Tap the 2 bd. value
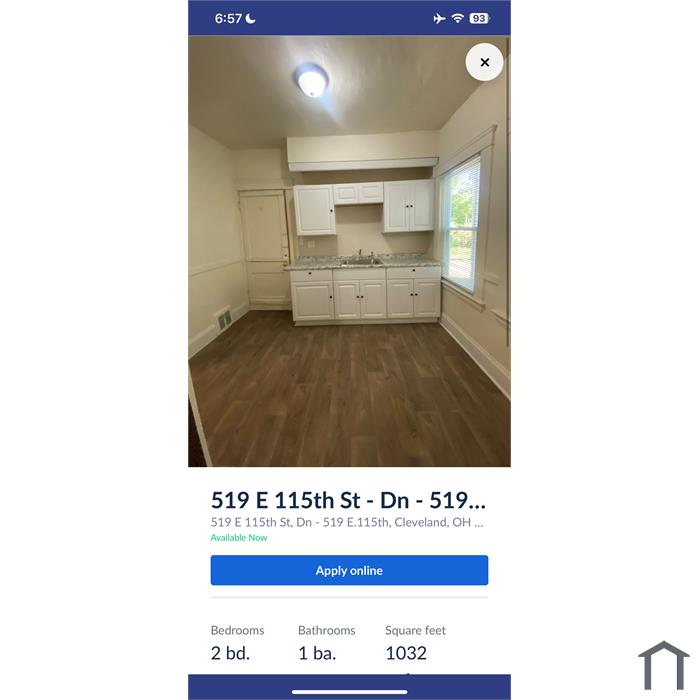The width and height of the screenshot is (700, 700). pyautogui.click(x=230, y=653)
